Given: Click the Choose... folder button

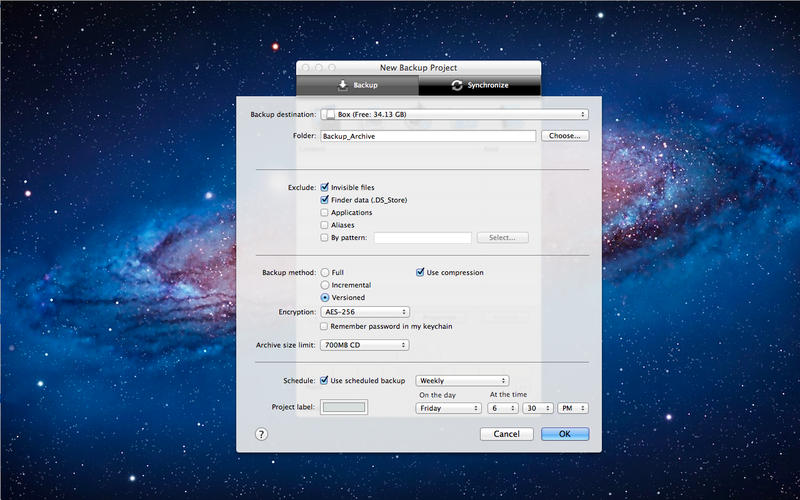Looking at the screenshot, I should (x=565, y=136).
